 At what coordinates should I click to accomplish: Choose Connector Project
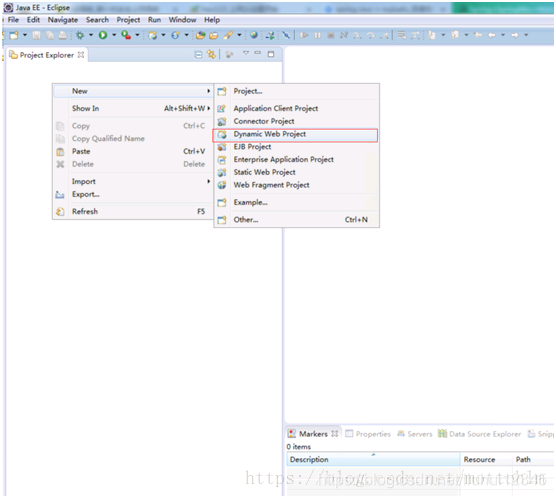(296, 121)
